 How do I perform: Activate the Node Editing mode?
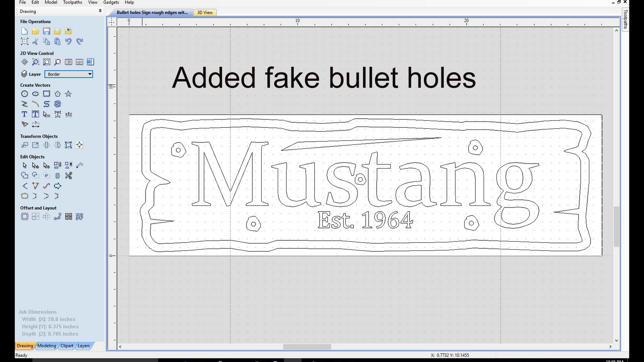pyautogui.click(x=36, y=165)
